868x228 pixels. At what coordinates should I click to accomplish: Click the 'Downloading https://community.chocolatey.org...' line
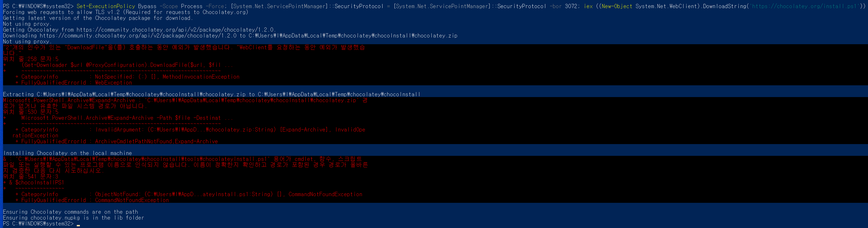(x=230, y=36)
